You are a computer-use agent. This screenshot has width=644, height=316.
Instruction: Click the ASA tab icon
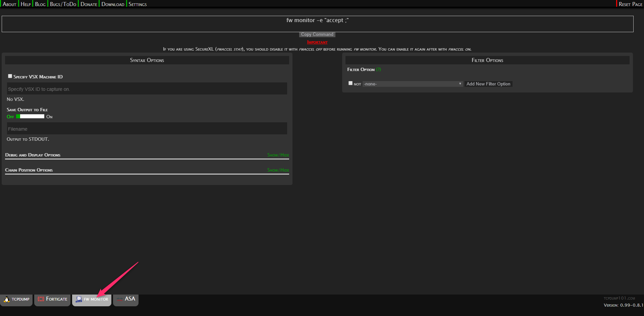pyautogui.click(x=119, y=299)
